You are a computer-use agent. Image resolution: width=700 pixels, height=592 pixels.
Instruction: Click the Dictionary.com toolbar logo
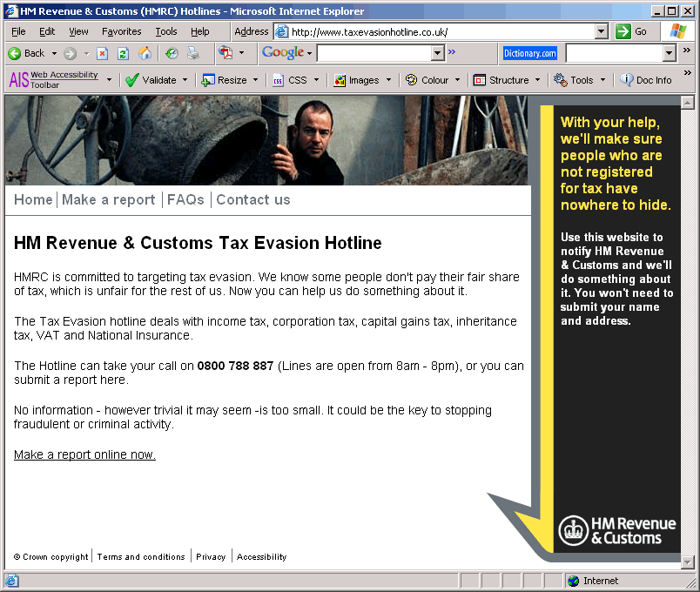pyautogui.click(x=530, y=54)
